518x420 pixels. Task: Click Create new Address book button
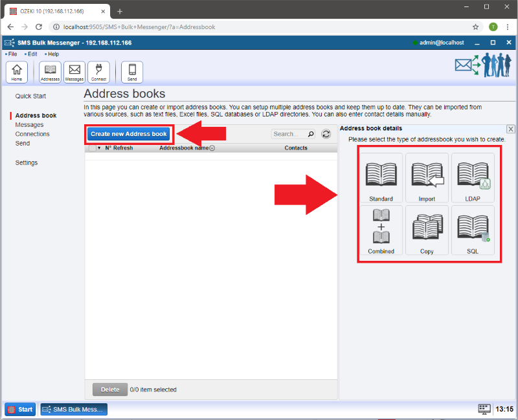(x=129, y=134)
